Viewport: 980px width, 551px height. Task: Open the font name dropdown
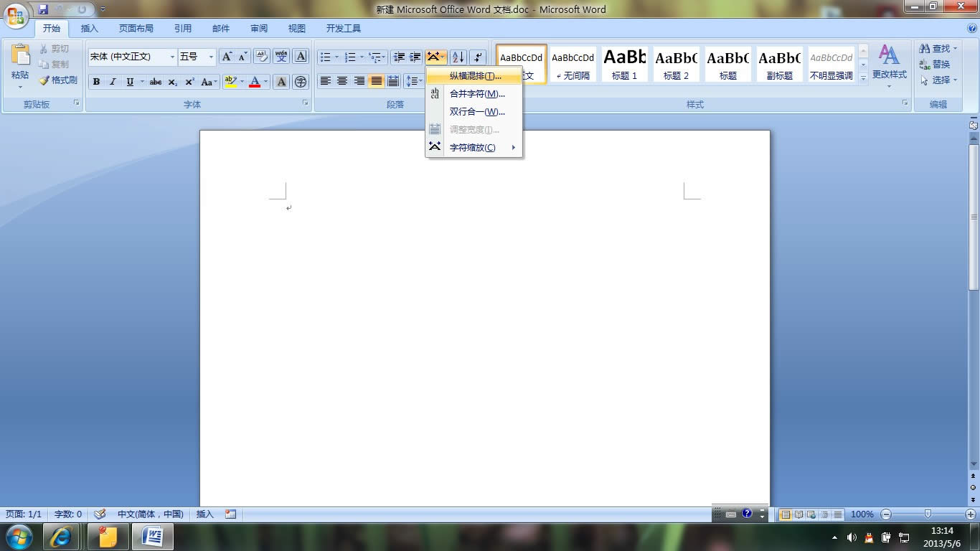(x=172, y=57)
